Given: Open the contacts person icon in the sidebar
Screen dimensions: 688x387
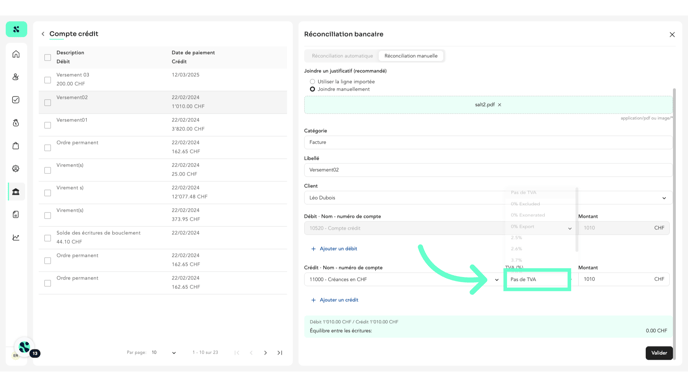Looking at the screenshot, I should [x=16, y=77].
